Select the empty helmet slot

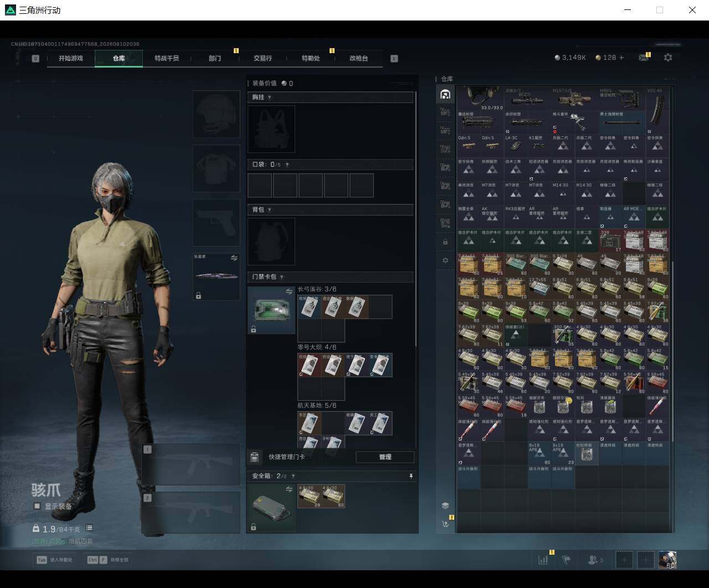(x=217, y=114)
